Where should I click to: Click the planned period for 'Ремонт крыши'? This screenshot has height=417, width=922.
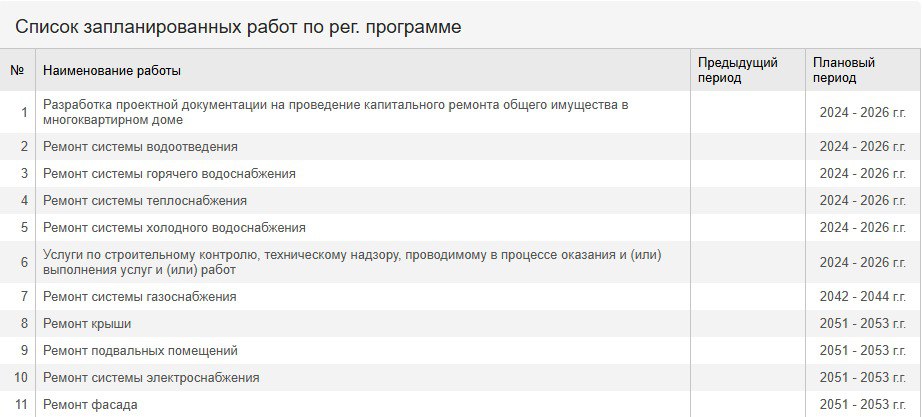point(863,323)
